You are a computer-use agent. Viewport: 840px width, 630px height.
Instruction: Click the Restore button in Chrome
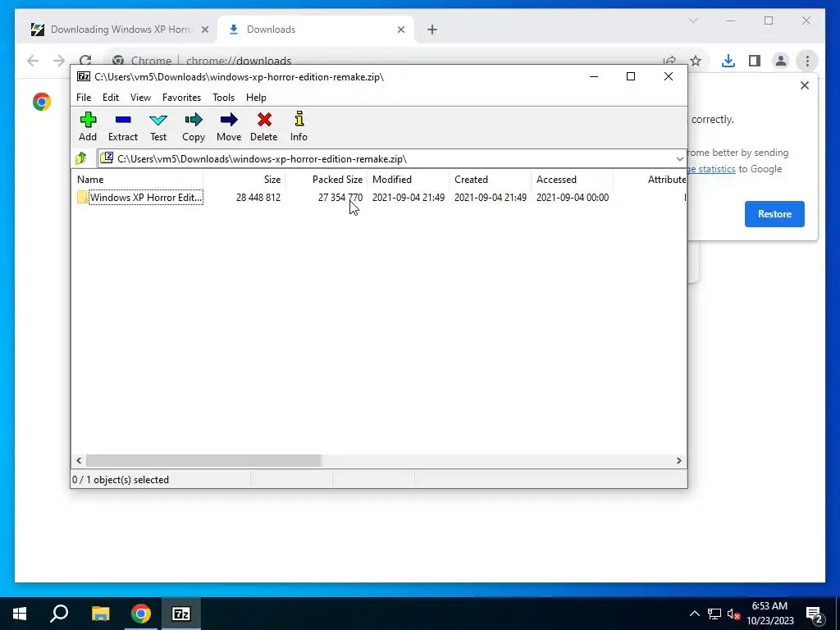(774, 214)
